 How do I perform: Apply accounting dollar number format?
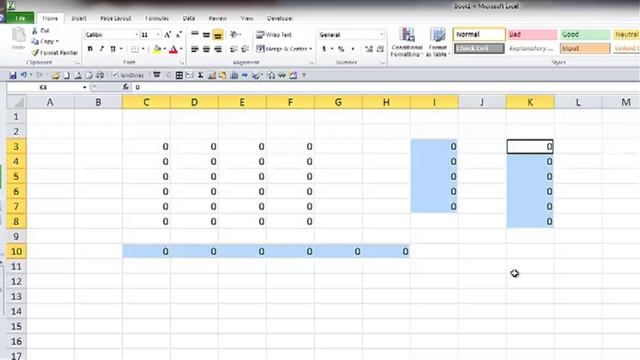click(x=324, y=49)
